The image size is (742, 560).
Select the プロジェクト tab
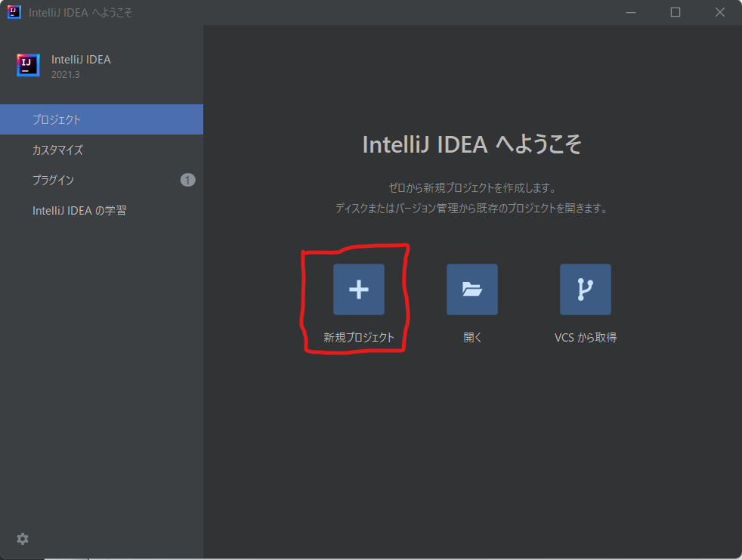point(101,119)
